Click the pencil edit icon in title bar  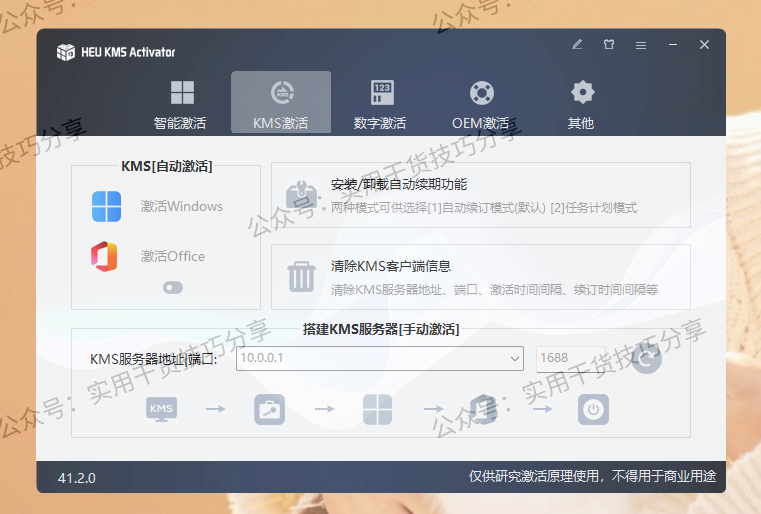[x=577, y=45]
